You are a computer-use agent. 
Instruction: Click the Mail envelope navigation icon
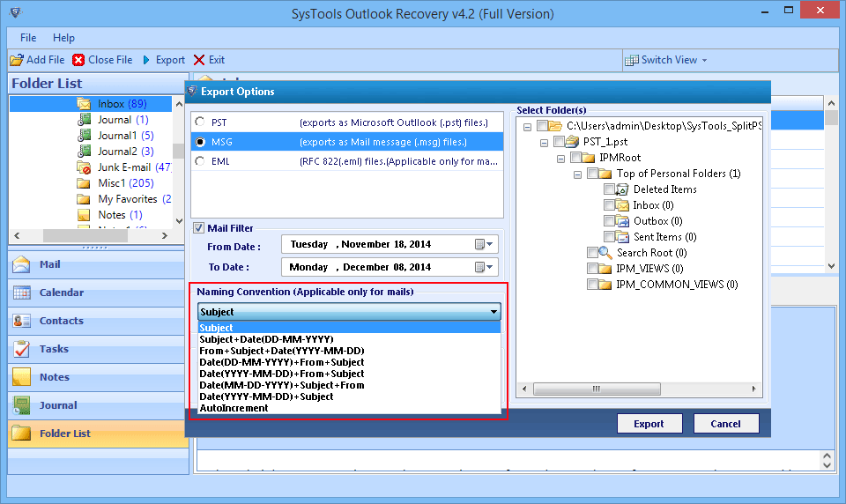tap(21, 264)
